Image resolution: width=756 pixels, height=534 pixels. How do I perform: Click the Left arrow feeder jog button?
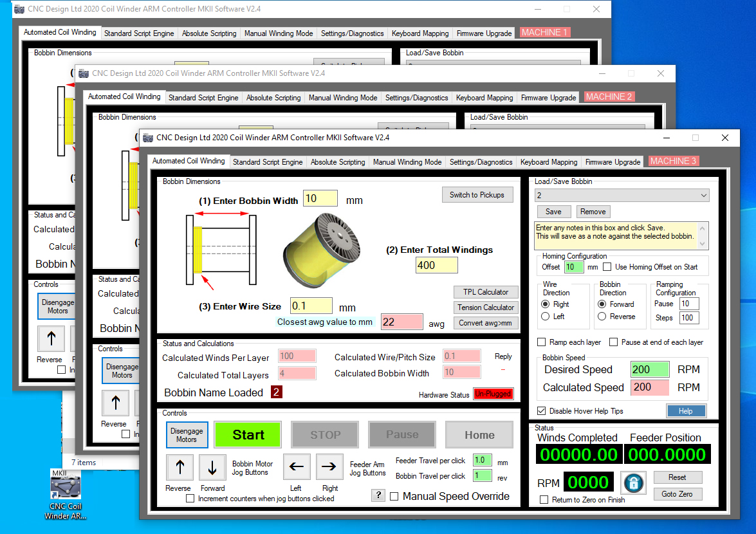coord(297,466)
